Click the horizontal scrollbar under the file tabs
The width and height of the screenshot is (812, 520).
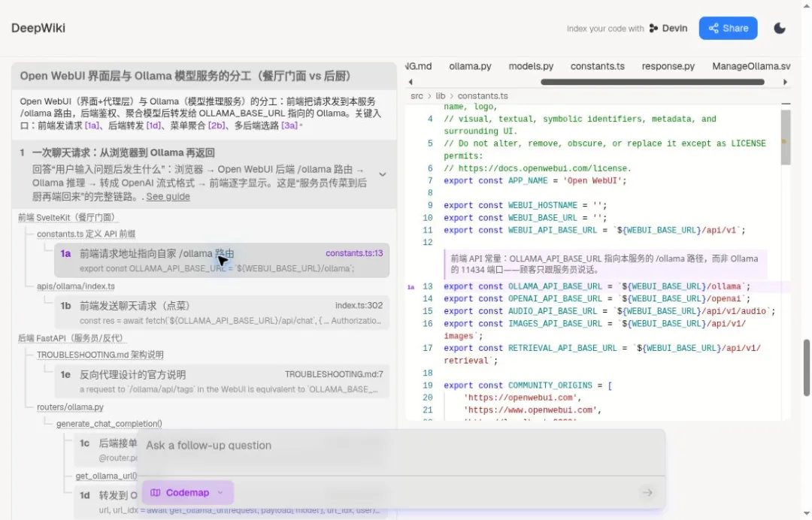tap(653, 82)
